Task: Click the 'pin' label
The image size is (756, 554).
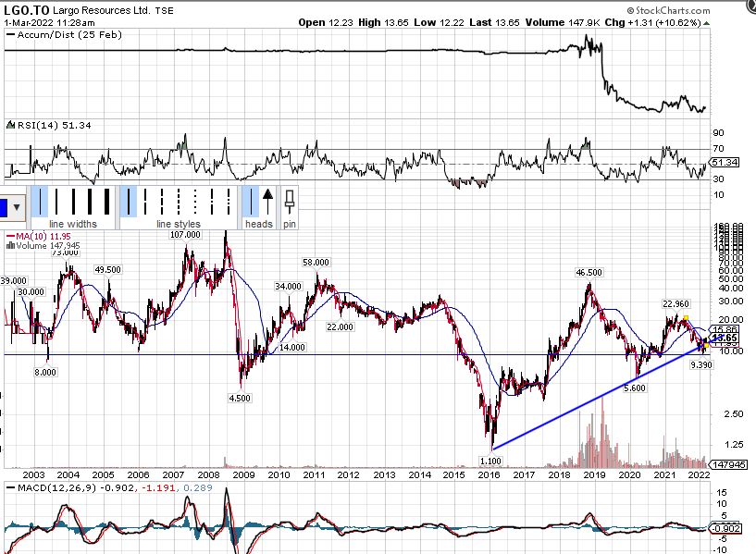Action: [290, 224]
